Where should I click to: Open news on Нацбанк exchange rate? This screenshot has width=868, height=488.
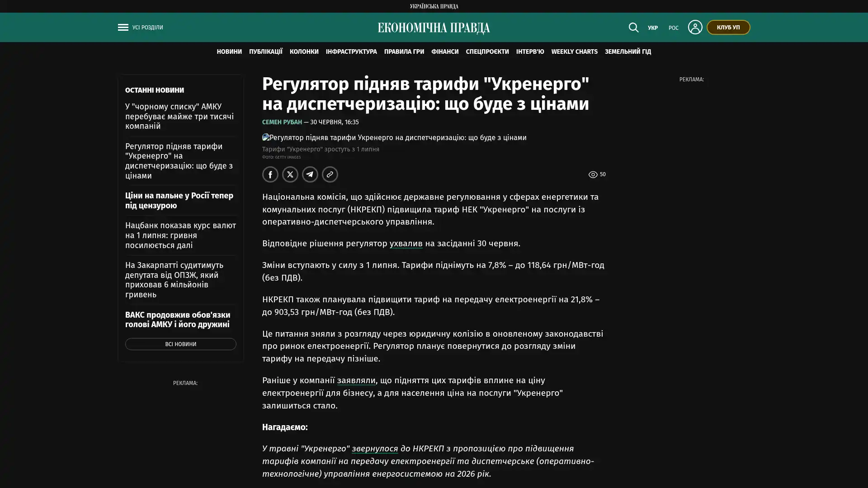point(181,235)
